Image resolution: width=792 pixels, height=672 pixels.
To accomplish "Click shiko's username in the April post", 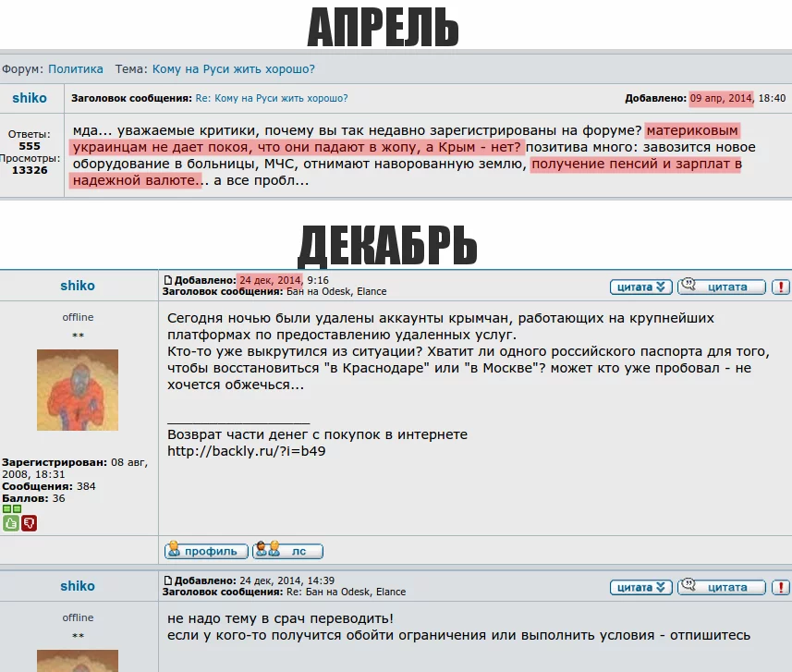I will pos(30,97).
